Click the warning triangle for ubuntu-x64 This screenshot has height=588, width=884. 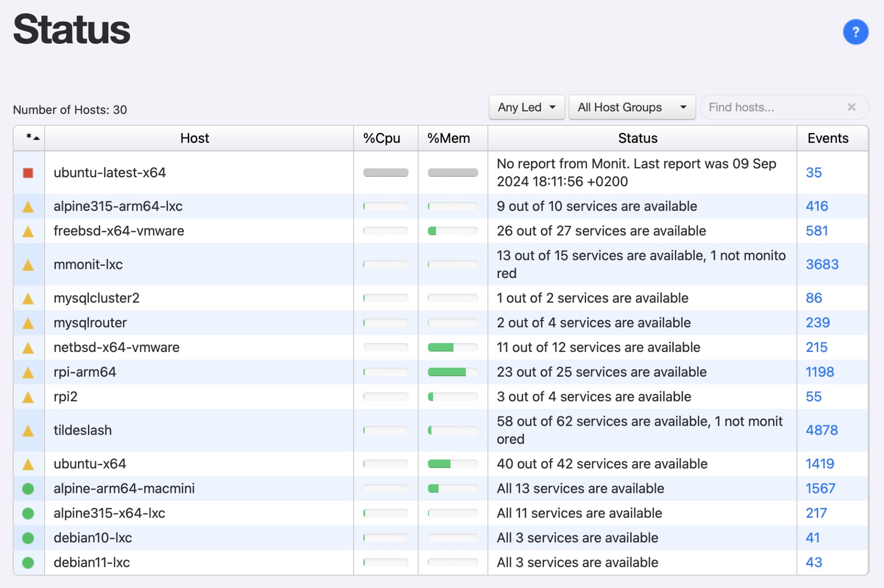(28, 464)
